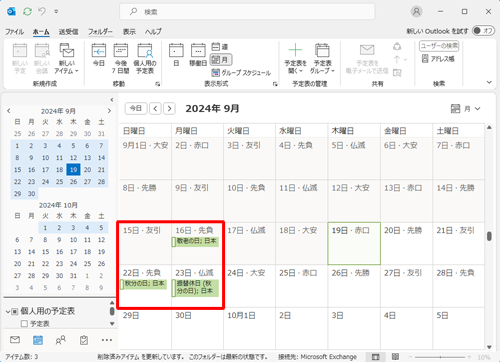Image resolution: width=500 pixels, height=362 pixels.
Task: Open グループ スケジュール view
Action: coord(241,72)
